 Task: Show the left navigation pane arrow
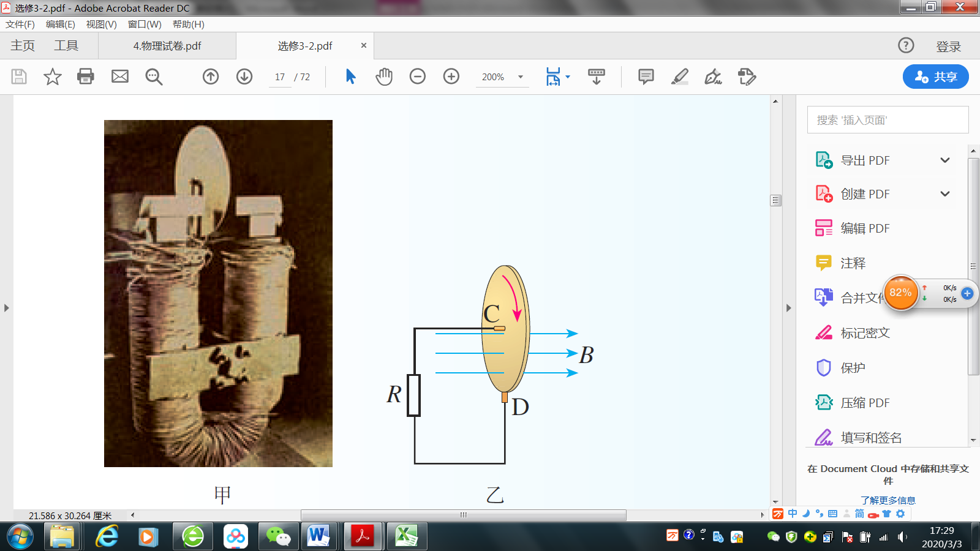6,308
